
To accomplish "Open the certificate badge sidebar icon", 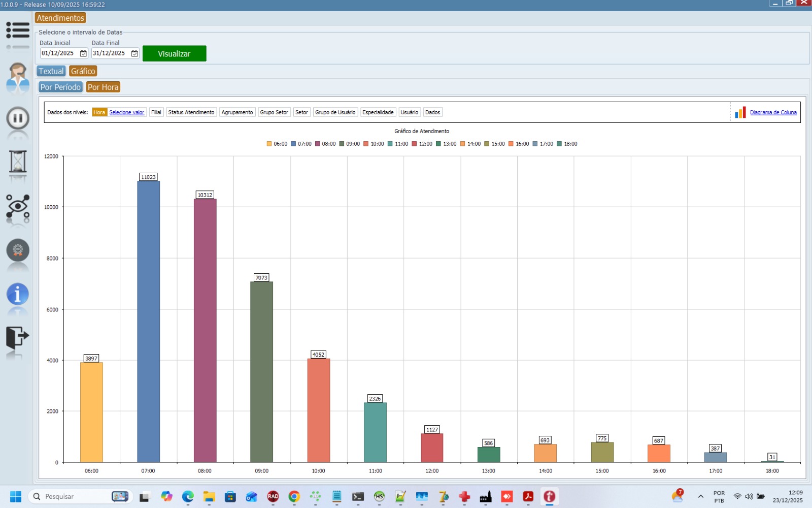I will 18,250.
